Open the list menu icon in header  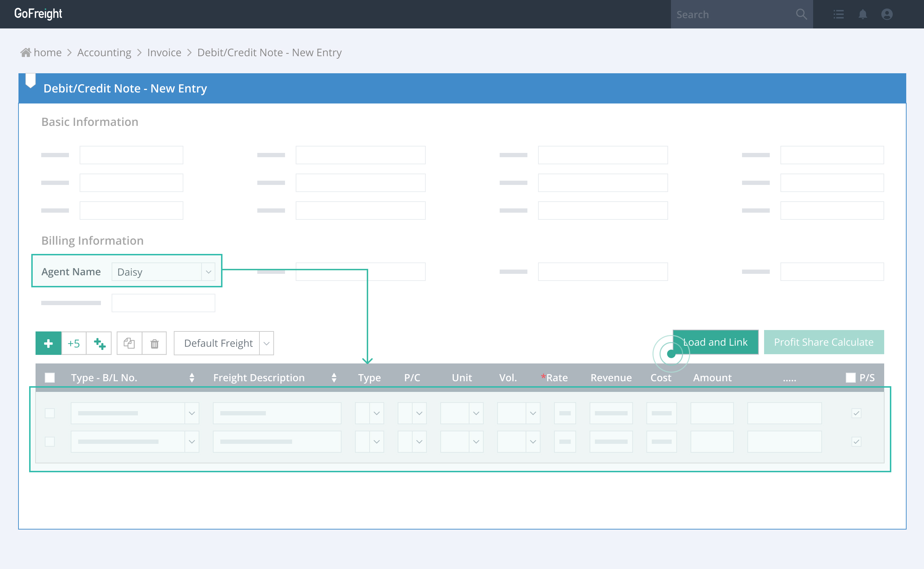click(x=838, y=14)
